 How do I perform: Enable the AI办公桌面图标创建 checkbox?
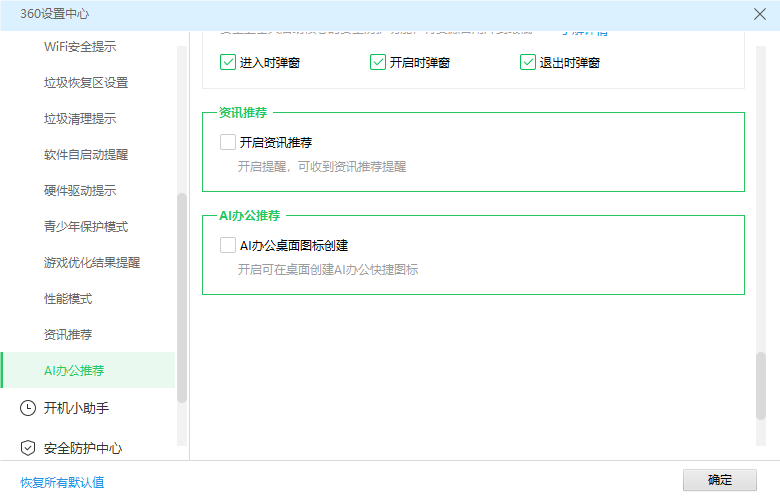coord(228,245)
